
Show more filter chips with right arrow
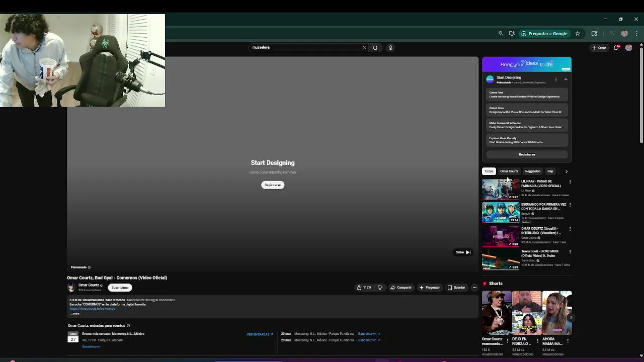567,171
